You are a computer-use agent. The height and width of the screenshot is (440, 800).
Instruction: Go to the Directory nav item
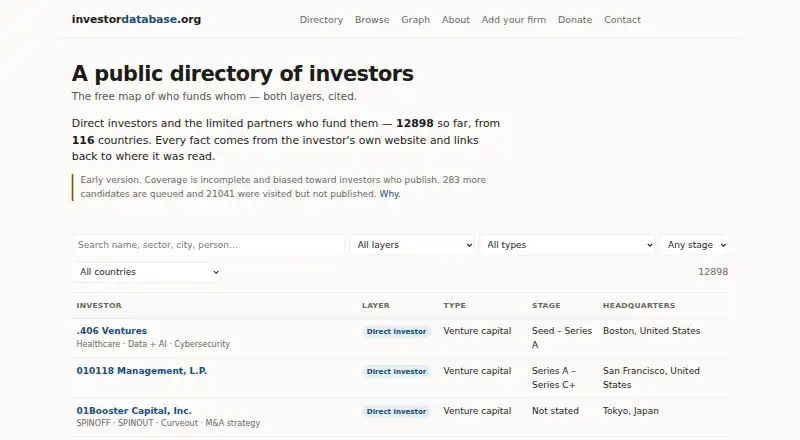321,20
